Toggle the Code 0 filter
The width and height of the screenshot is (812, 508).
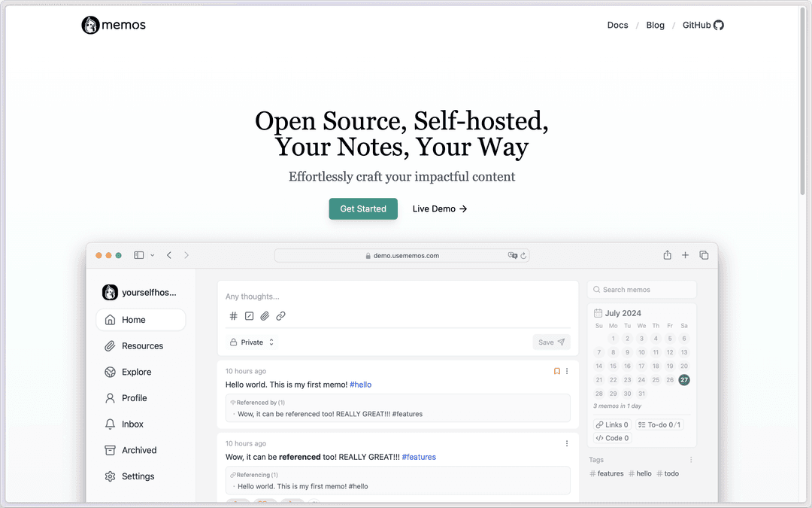pos(612,438)
